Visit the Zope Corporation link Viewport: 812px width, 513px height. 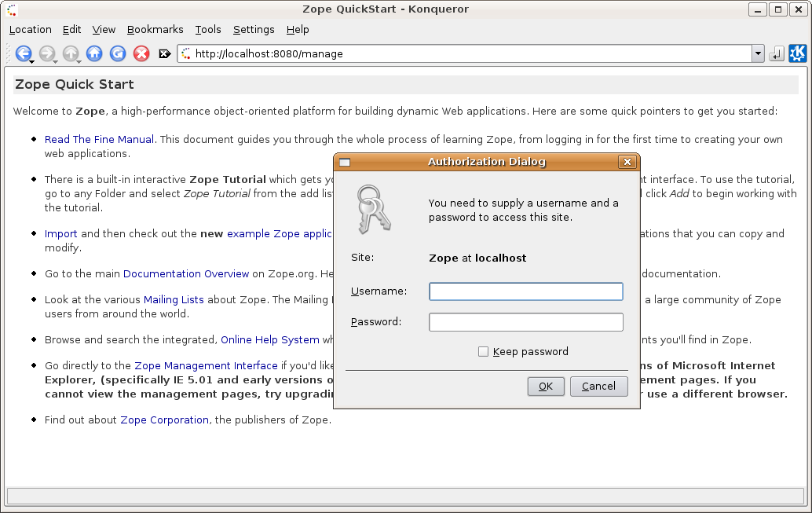165,420
